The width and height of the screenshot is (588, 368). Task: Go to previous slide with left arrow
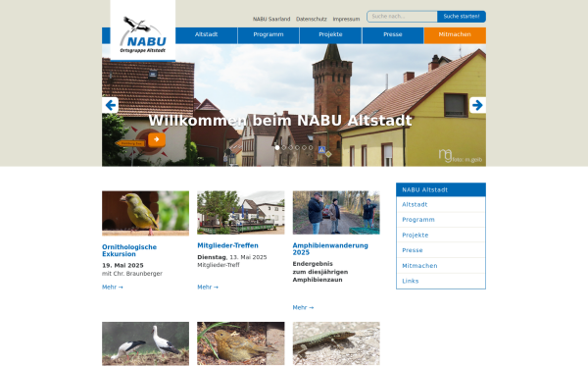click(110, 105)
